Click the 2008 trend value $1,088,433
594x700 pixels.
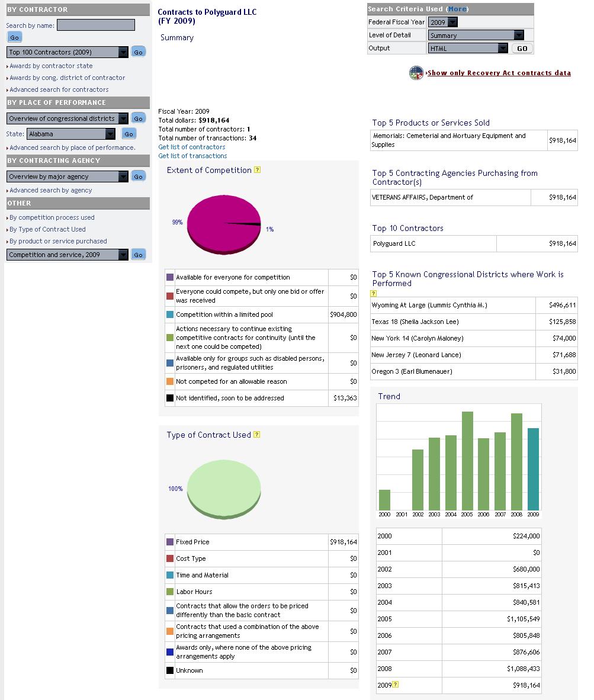tap(523, 668)
